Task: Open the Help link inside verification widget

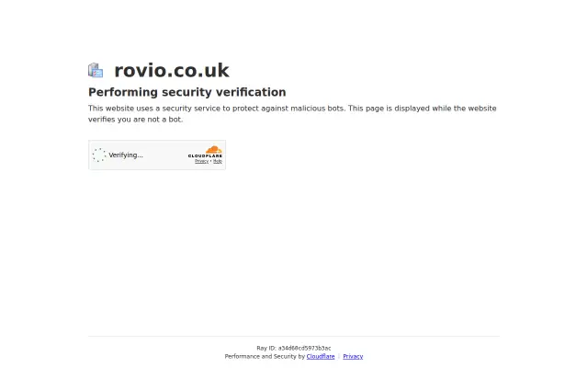Action: tap(218, 161)
